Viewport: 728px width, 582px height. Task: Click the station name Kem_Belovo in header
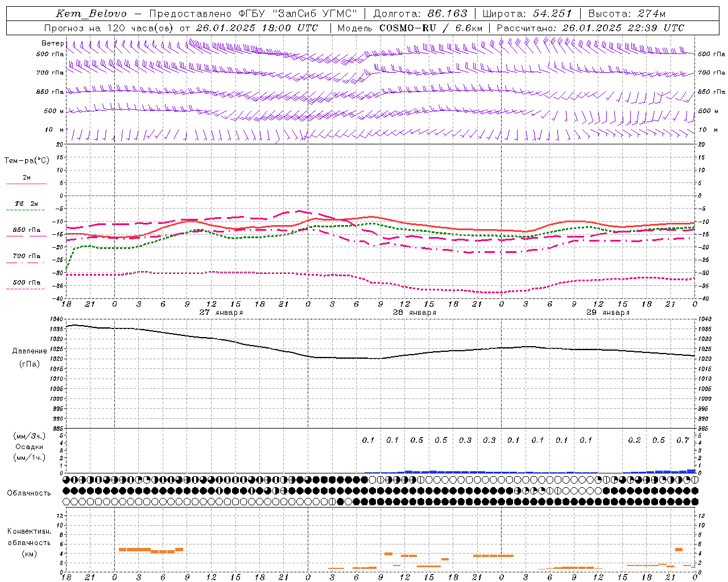(92, 14)
